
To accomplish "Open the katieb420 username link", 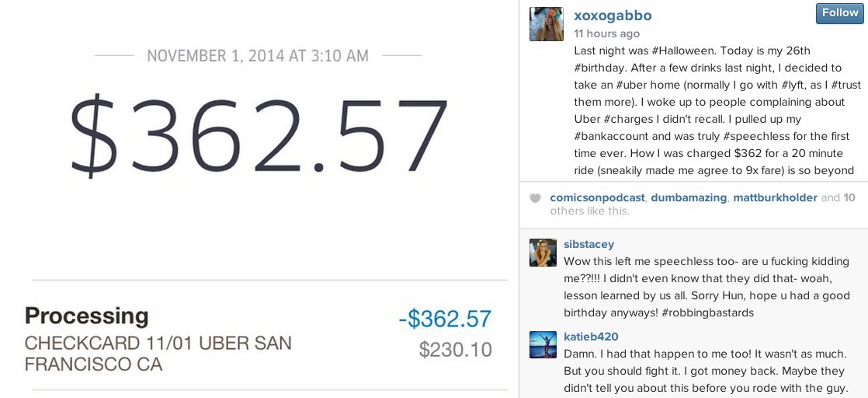I will click(591, 337).
